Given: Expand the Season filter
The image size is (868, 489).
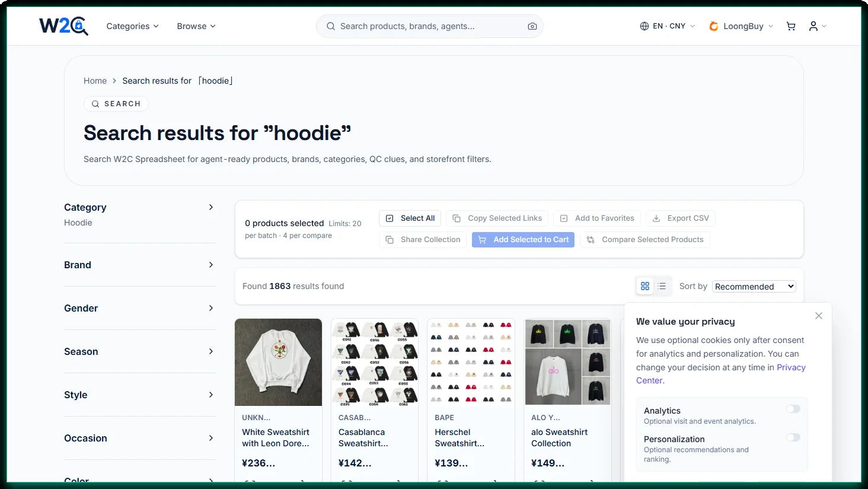Looking at the screenshot, I should tap(139, 351).
